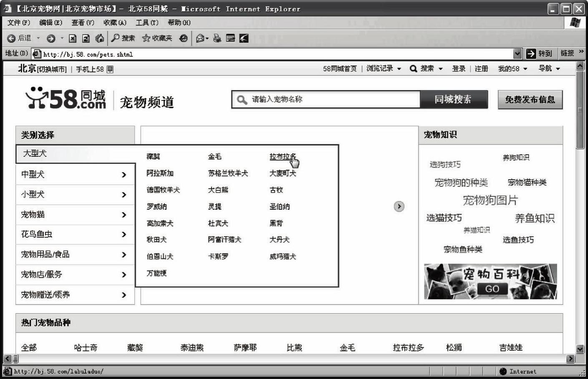This screenshot has width=588, height=379.
Task: Click the 注册 register link
Action: coord(481,69)
